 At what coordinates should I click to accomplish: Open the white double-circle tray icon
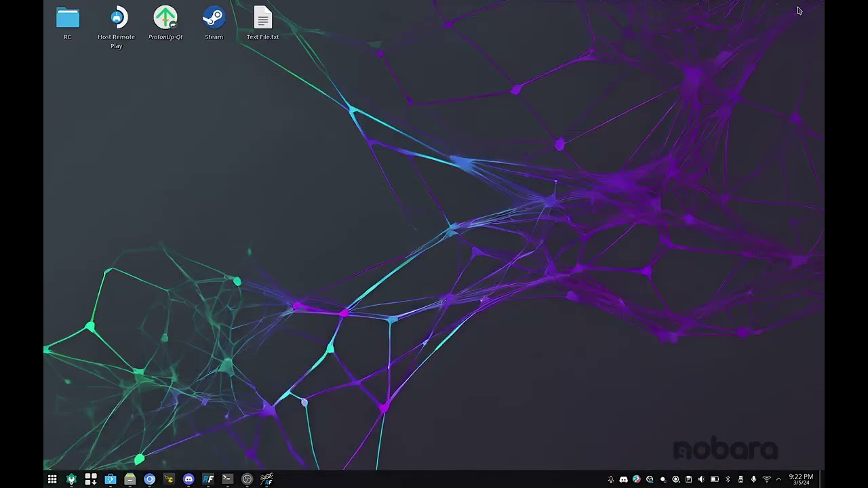pyautogui.click(x=663, y=479)
